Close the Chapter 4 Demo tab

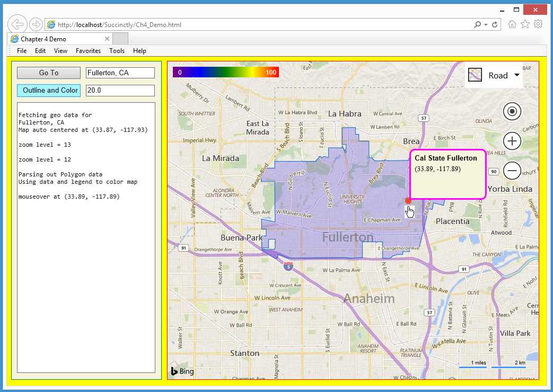click(107, 39)
